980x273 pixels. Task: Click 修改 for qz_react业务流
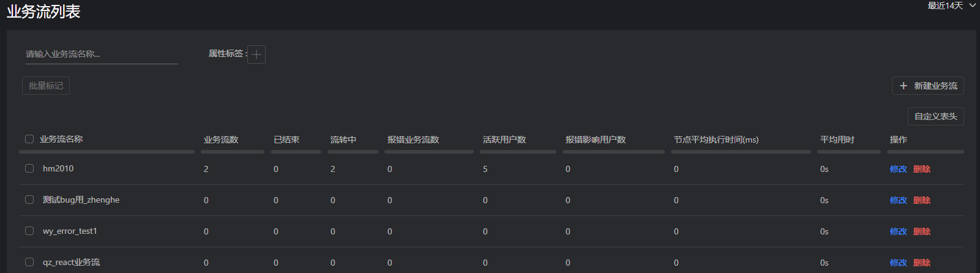pos(898,263)
